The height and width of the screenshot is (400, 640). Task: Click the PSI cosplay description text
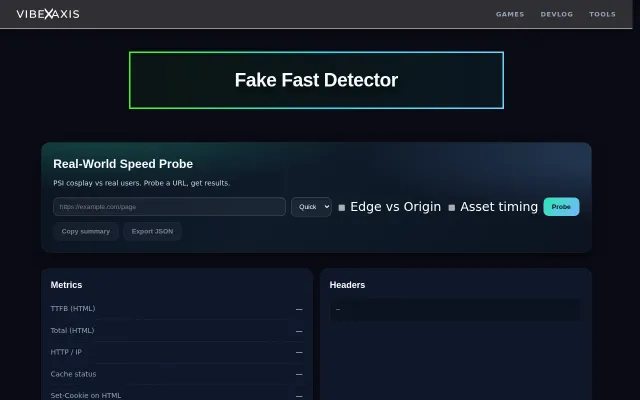[142, 183]
